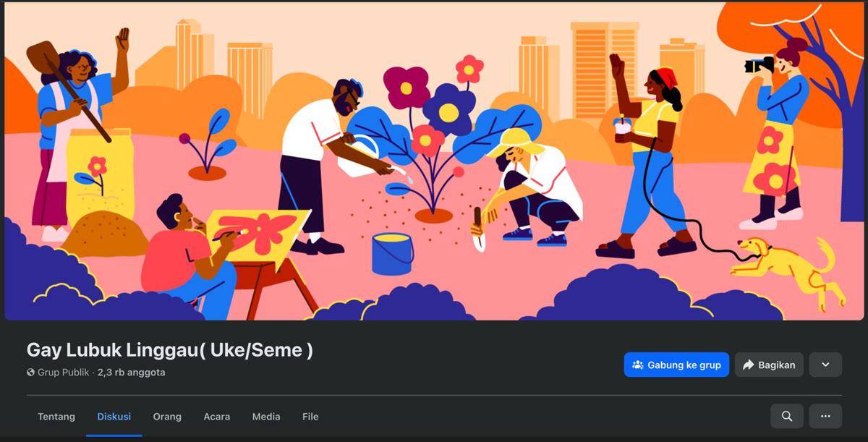Click the Grup Publik label text
This screenshot has height=442, width=868.
click(64, 373)
